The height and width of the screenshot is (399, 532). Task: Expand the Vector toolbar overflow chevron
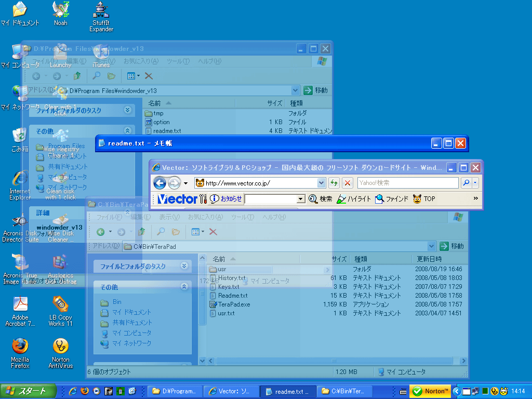[x=476, y=198]
